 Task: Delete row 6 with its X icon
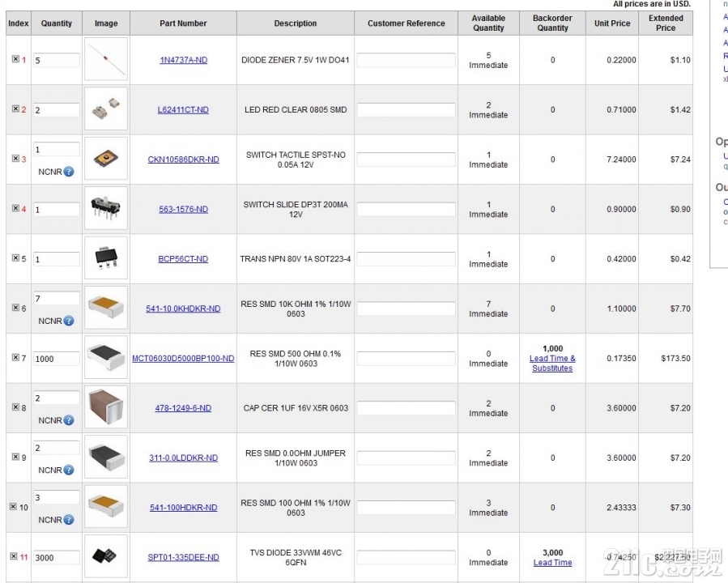[x=15, y=307]
